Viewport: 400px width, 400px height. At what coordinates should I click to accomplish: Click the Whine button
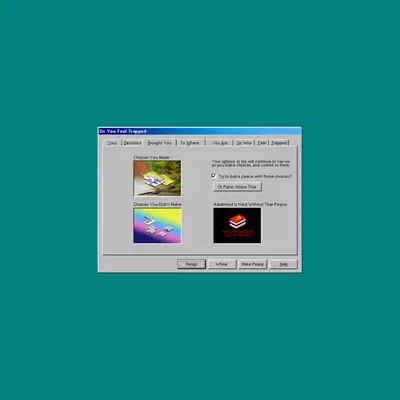(x=222, y=264)
